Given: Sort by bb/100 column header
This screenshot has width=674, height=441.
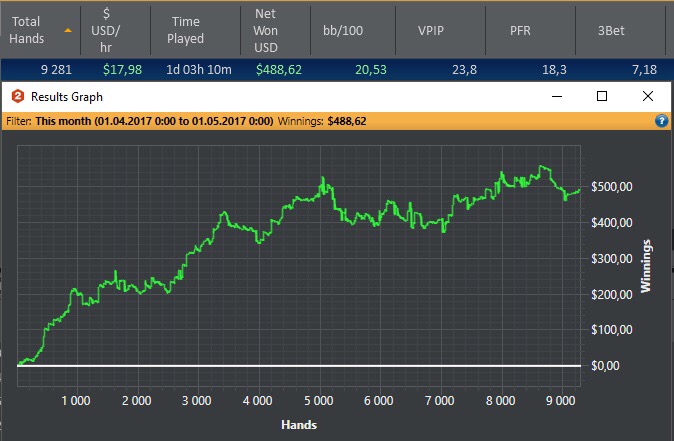Looking at the screenshot, I should 353,30.
